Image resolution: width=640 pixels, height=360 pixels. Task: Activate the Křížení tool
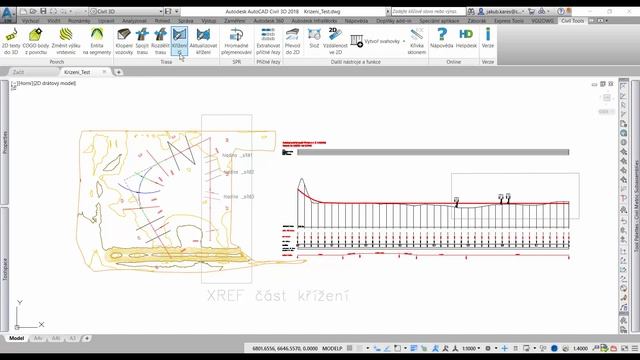[x=179, y=41]
